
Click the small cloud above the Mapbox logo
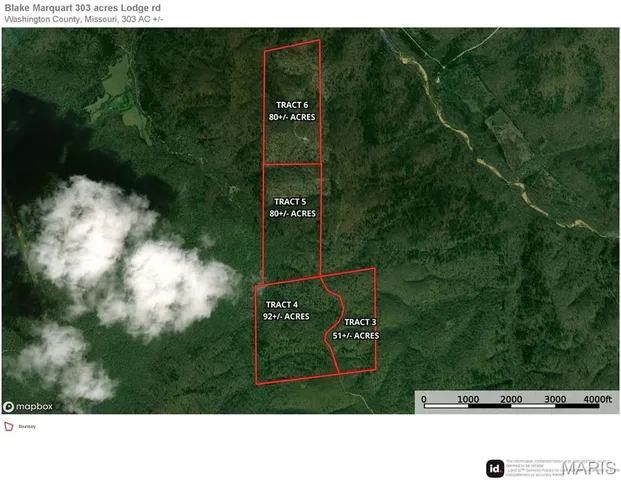[60, 365]
